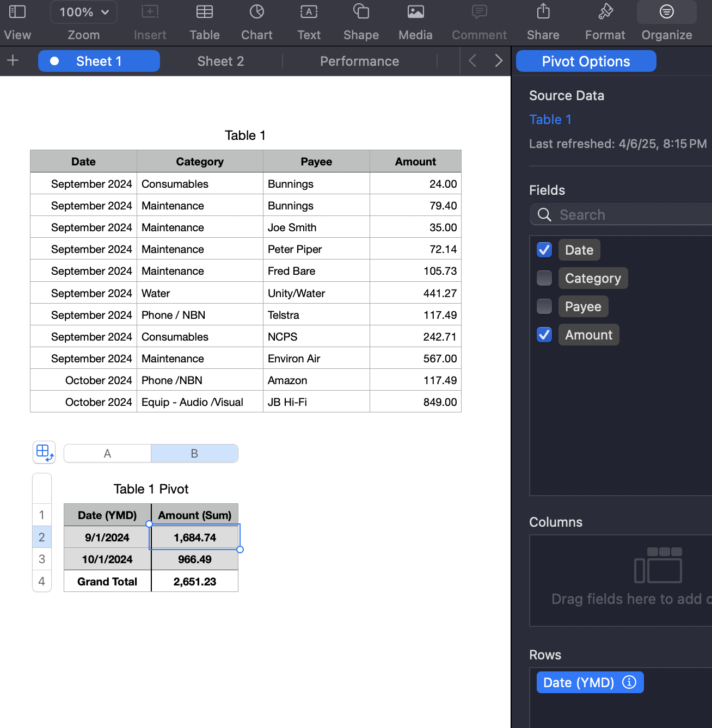Click the Payee column header in Table 1

316,161
